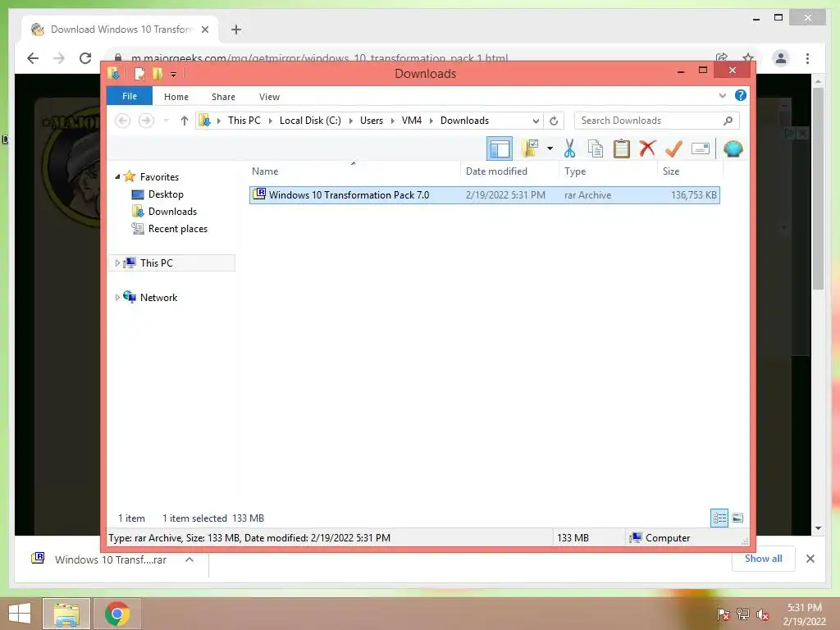Collapse the Favorites tree group
The image size is (840, 630).
pos(118,176)
